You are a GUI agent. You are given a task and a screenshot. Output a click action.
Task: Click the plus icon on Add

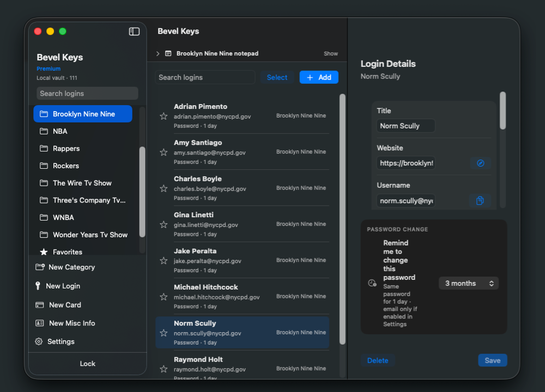(x=310, y=77)
